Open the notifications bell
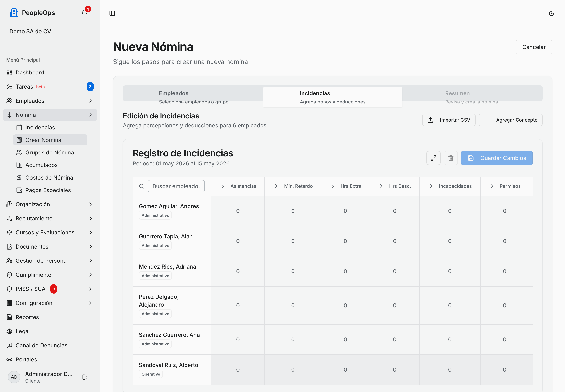 click(84, 13)
